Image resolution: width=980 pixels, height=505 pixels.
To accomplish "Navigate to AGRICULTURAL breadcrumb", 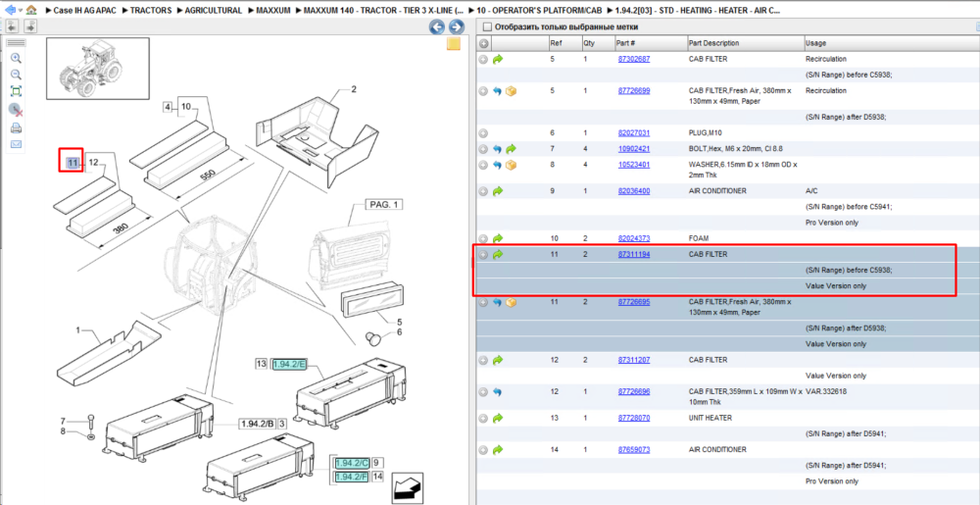I will click(213, 11).
